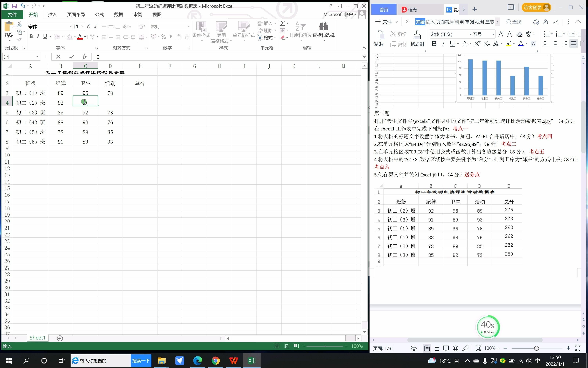
Task: Click the formula bar input showing 9
Action: point(227,57)
